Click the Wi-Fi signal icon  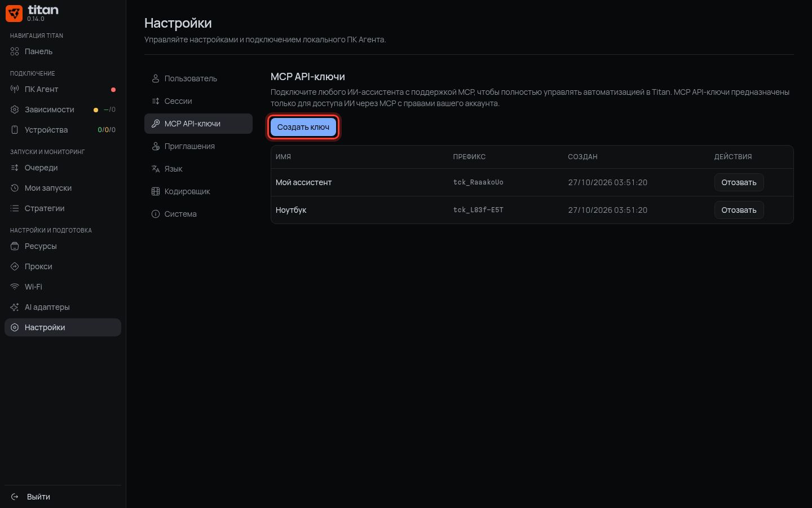click(15, 287)
